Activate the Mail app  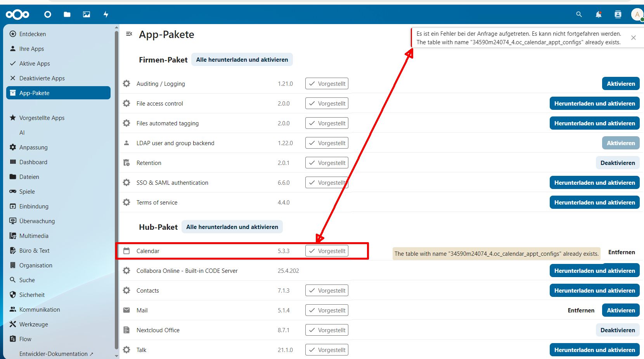tap(621, 310)
